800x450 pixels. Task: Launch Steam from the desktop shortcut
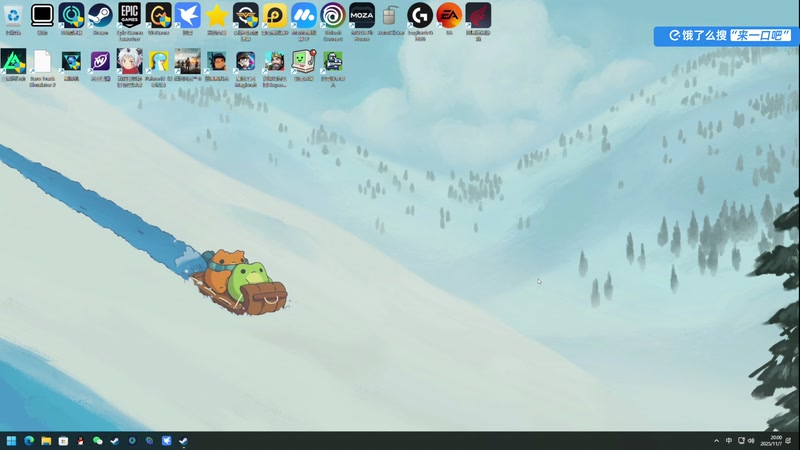coord(101,15)
